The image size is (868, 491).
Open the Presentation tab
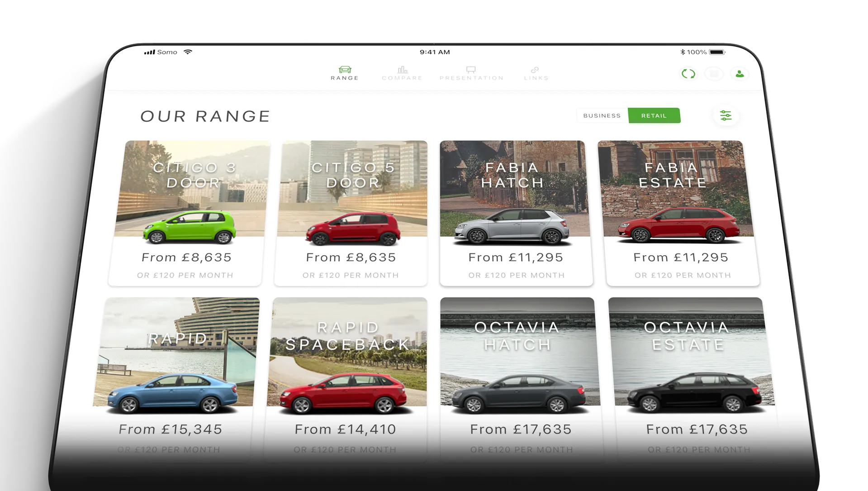[x=471, y=73]
